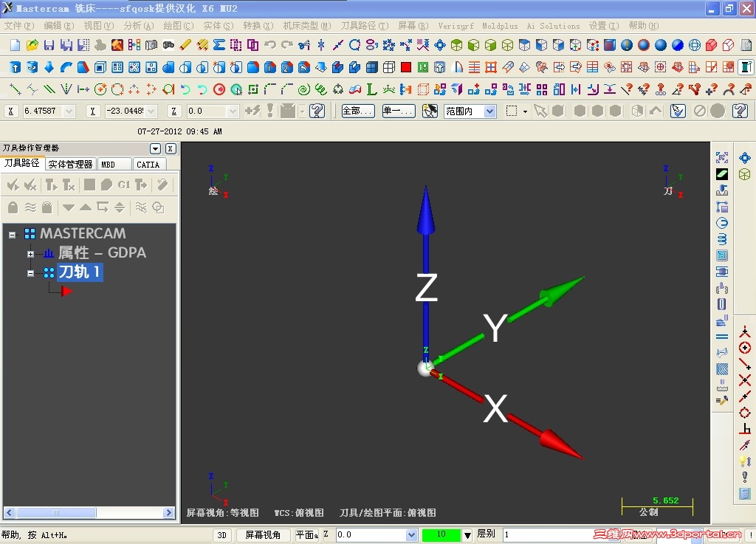Collapse the MASTERCAM root tree node

point(12,235)
